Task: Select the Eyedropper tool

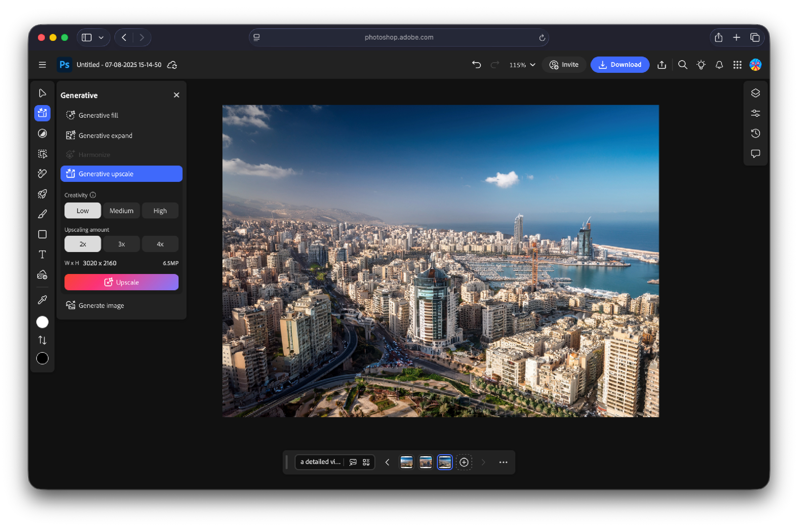Action: pos(43,300)
